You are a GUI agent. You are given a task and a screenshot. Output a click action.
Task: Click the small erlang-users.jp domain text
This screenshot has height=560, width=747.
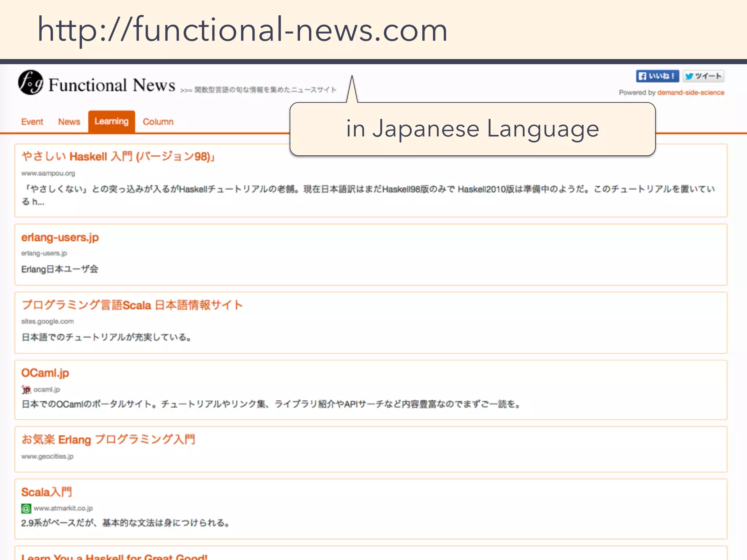pyautogui.click(x=44, y=253)
